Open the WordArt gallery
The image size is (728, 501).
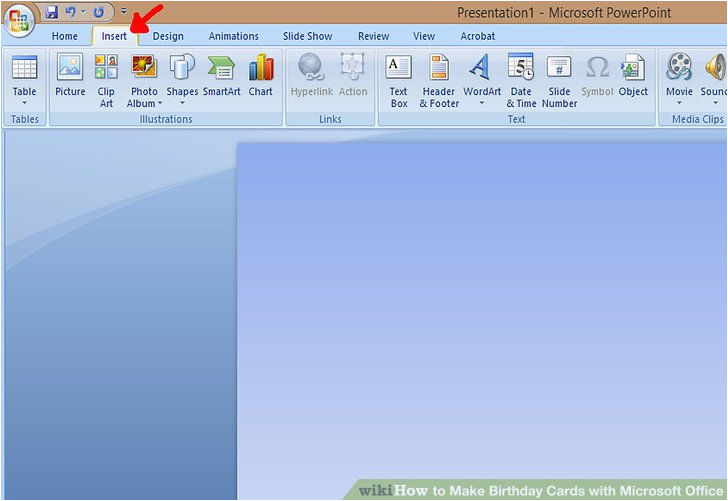coord(482,79)
